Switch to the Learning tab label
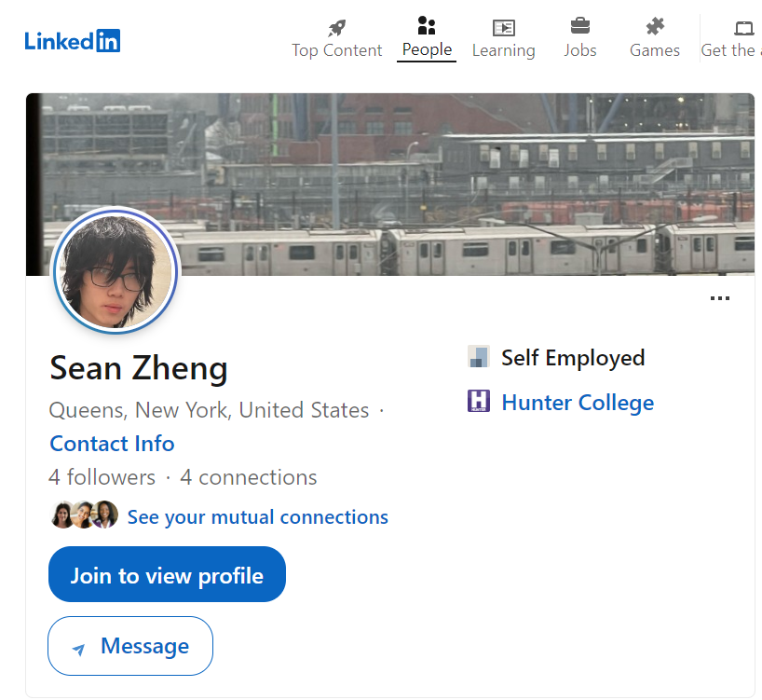 [503, 50]
